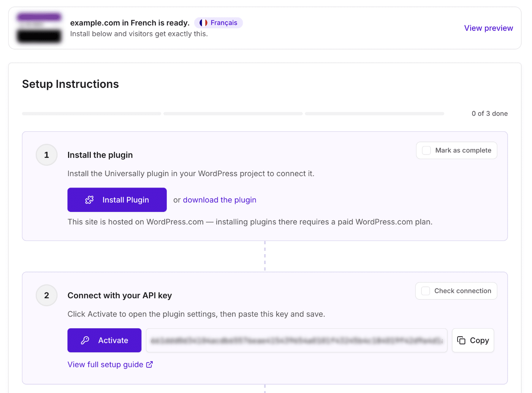
Task: Click the copy icon beside the API key
Action: [x=461, y=340]
